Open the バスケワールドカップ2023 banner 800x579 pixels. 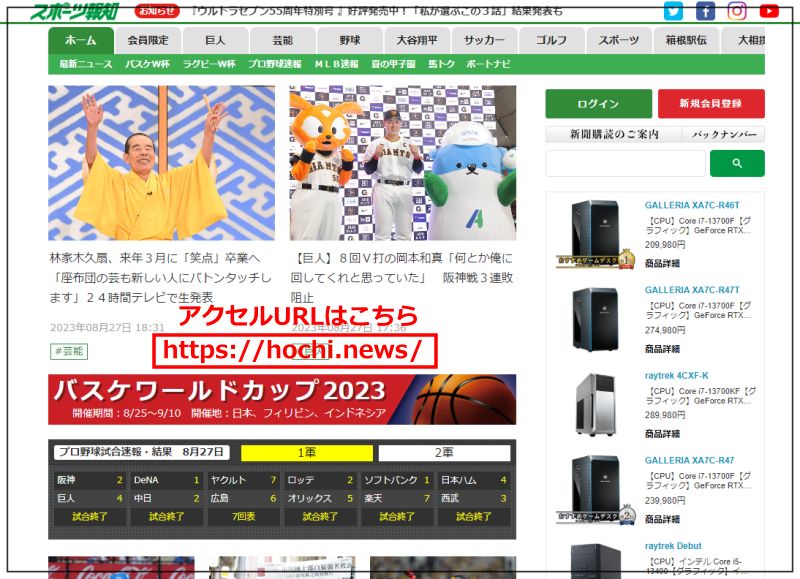click(x=282, y=399)
